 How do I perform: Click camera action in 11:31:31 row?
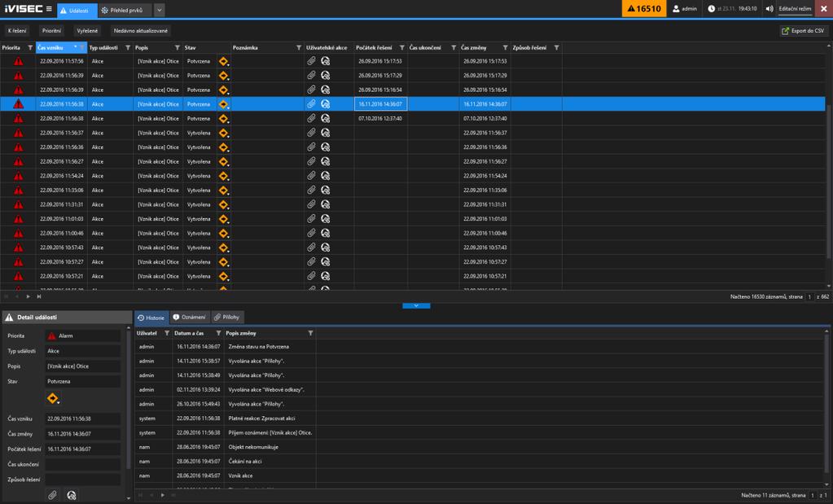click(325, 204)
